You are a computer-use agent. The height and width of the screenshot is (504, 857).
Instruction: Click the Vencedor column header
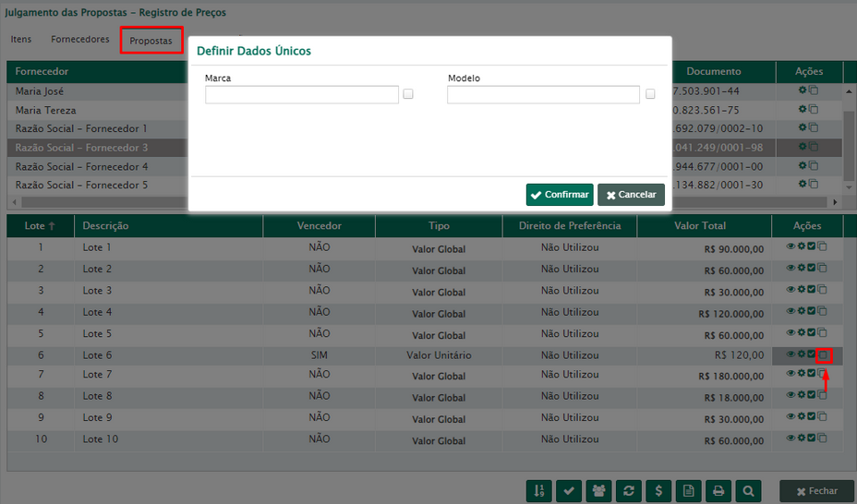click(x=320, y=225)
